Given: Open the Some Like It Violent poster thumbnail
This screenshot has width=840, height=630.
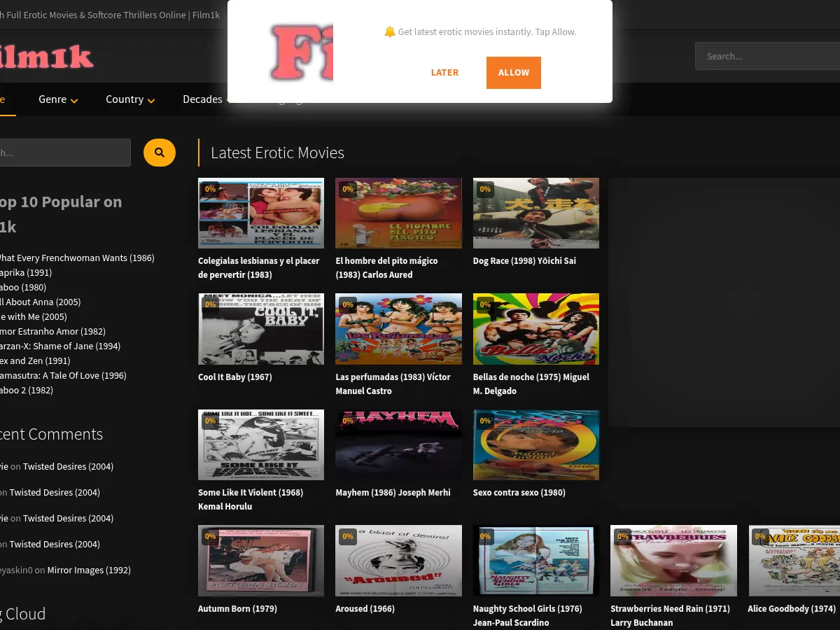Looking at the screenshot, I should 261,445.
